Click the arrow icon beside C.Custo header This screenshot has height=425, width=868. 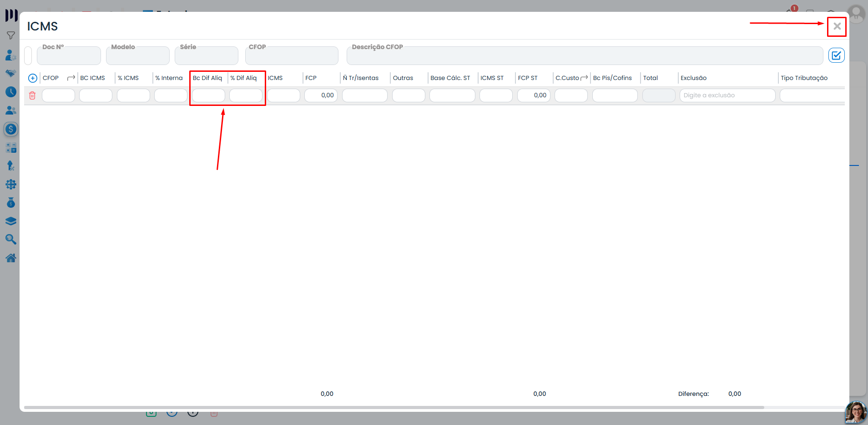point(584,78)
